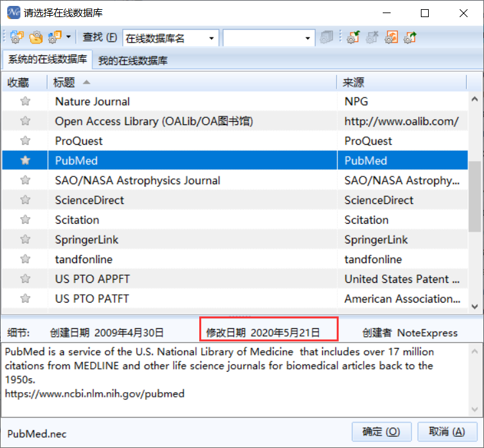
Task: Confirm with the 确定 (O) button
Action: coord(381,432)
